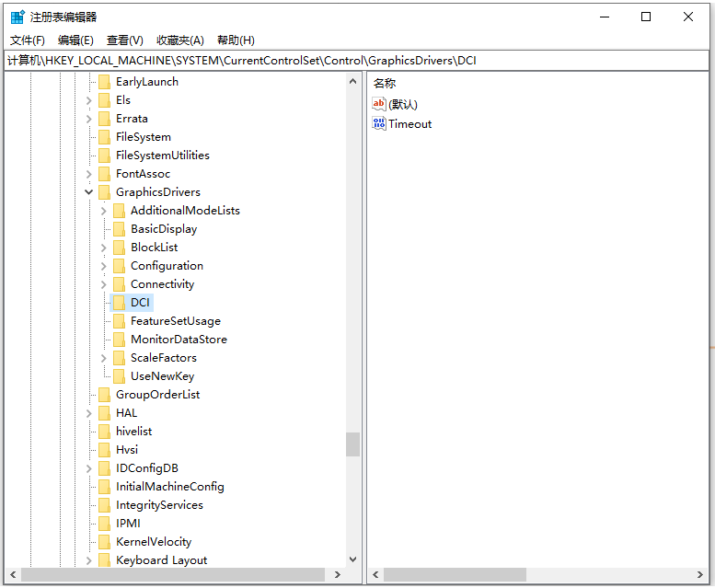This screenshot has width=715, height=588.
Task: Click the (默认) string value icon
Action: click(x=379, y=104)
